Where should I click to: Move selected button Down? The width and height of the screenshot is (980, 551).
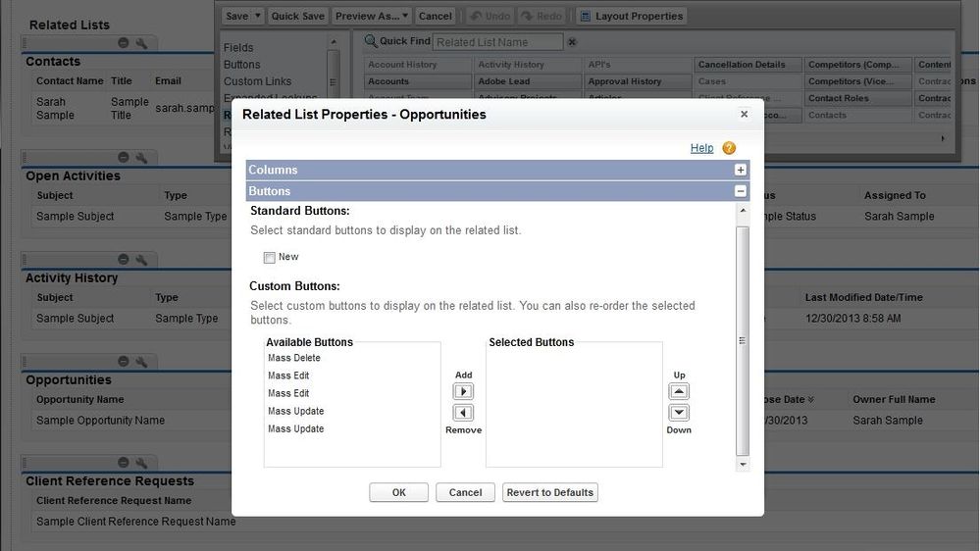coord(679,413)
